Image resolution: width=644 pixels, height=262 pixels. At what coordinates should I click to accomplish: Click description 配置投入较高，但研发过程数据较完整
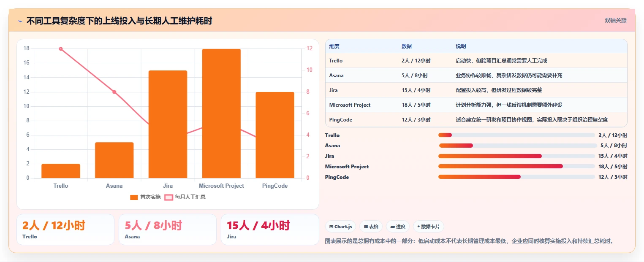(x=499, y=90)
